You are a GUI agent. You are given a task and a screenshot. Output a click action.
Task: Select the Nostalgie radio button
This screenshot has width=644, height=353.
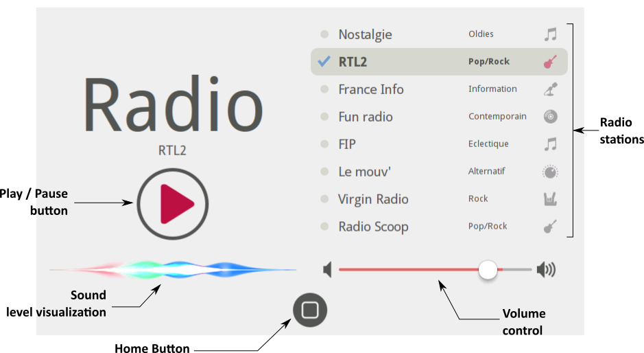[324, 34]
